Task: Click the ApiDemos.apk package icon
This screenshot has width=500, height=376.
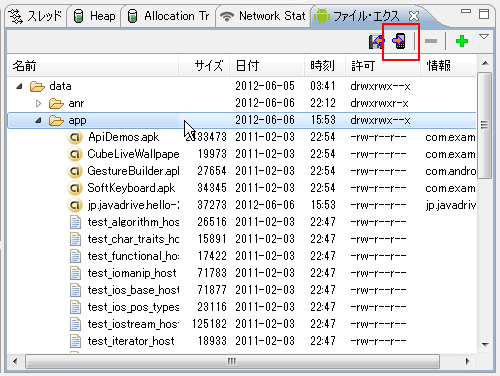Action: click(x=75, y=137)
